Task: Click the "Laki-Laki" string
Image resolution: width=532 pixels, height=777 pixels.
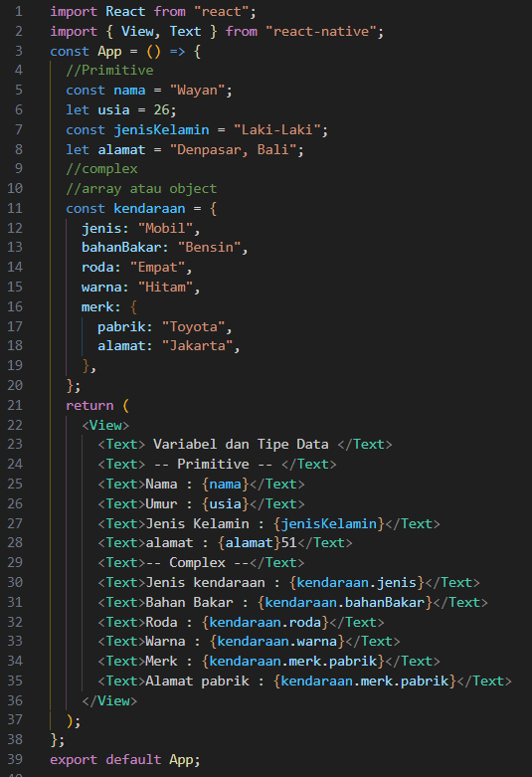Action: pyautogui.click(x=276, y=129)
